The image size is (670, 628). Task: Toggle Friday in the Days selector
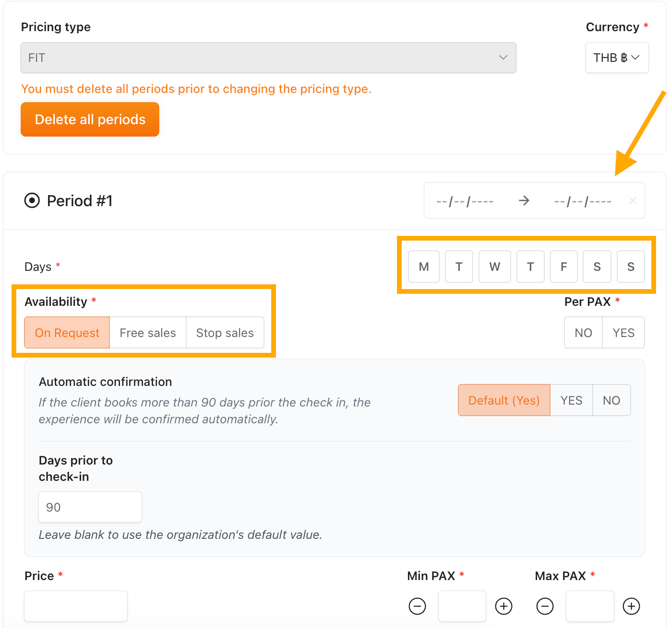click(x=564, y=267)
